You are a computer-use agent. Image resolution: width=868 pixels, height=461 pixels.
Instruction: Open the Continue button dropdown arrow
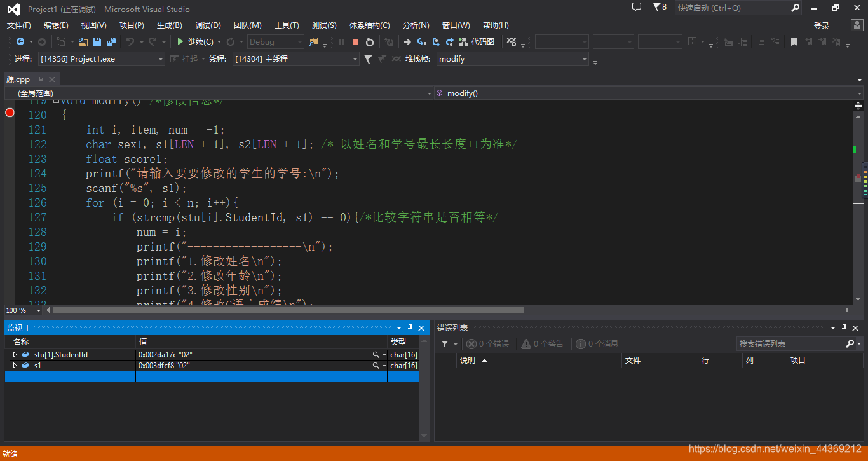(219, 42)
